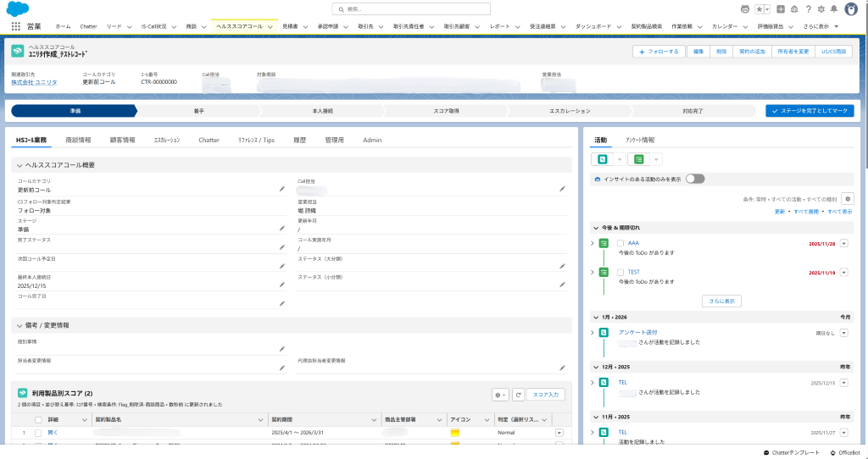Click ステージを完了としてマーク button
The width and height of the screenshot is (868, 459).
coord(809,111)
